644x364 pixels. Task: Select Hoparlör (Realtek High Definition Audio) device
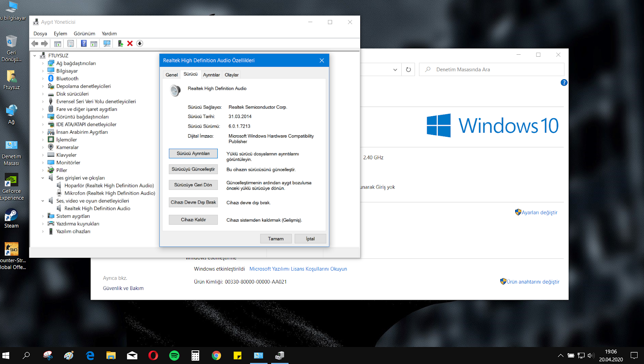109,185
